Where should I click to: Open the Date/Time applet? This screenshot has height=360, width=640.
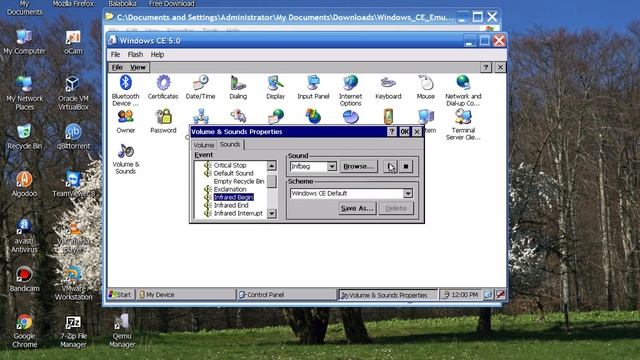click(x=200, y=87)
